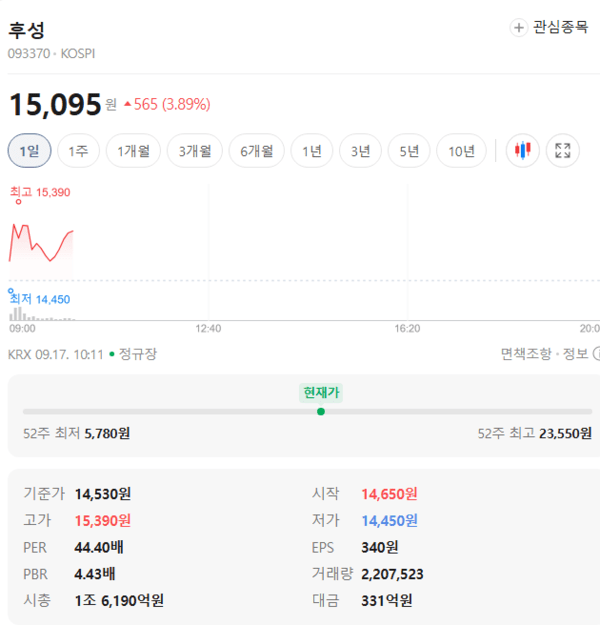Viewport: 600px width, 625px height.
Task: Click the stock name 후성
Action: click(26, 30)
